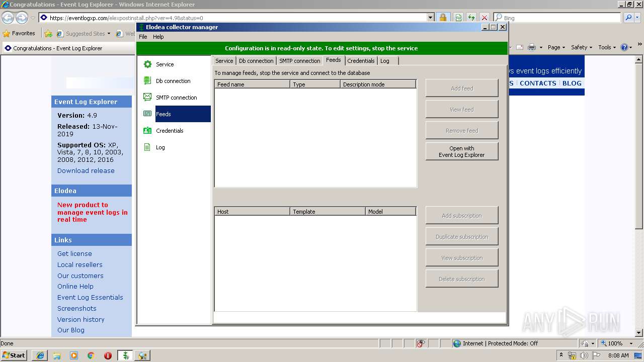Click the Add subscription button
The image size is (644, 362).
pyautogui.click(x=462, y=215)
